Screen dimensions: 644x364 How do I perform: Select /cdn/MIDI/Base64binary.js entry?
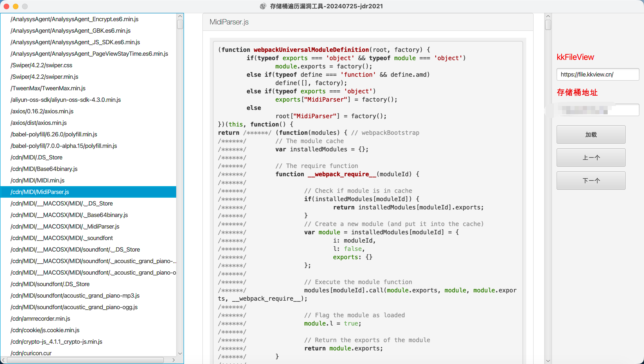click(44, 169)
